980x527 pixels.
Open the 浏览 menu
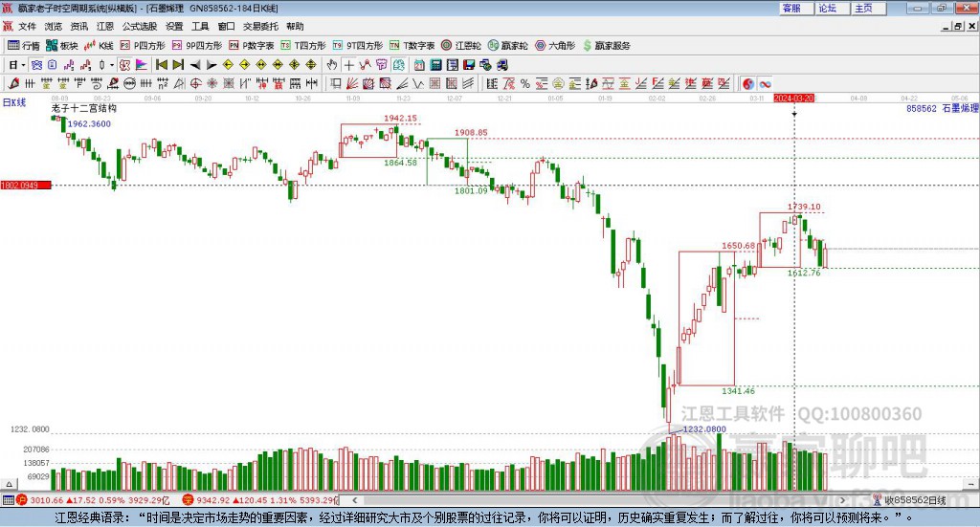54,26
